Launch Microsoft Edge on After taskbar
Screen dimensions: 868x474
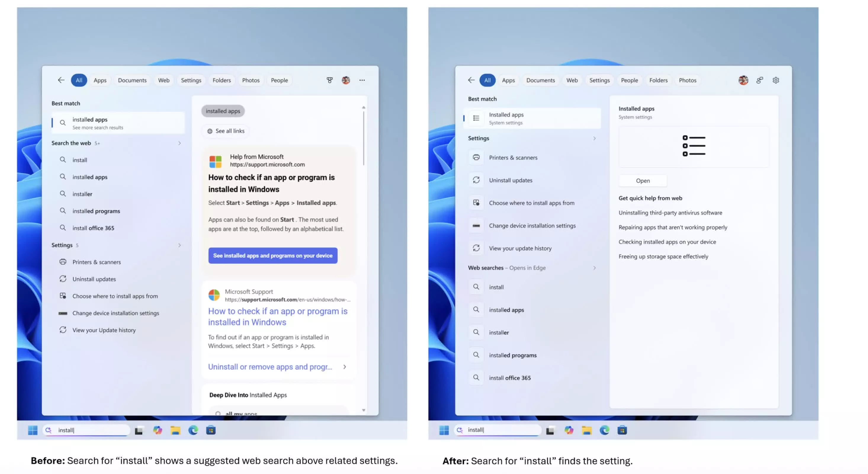[604, 430]
